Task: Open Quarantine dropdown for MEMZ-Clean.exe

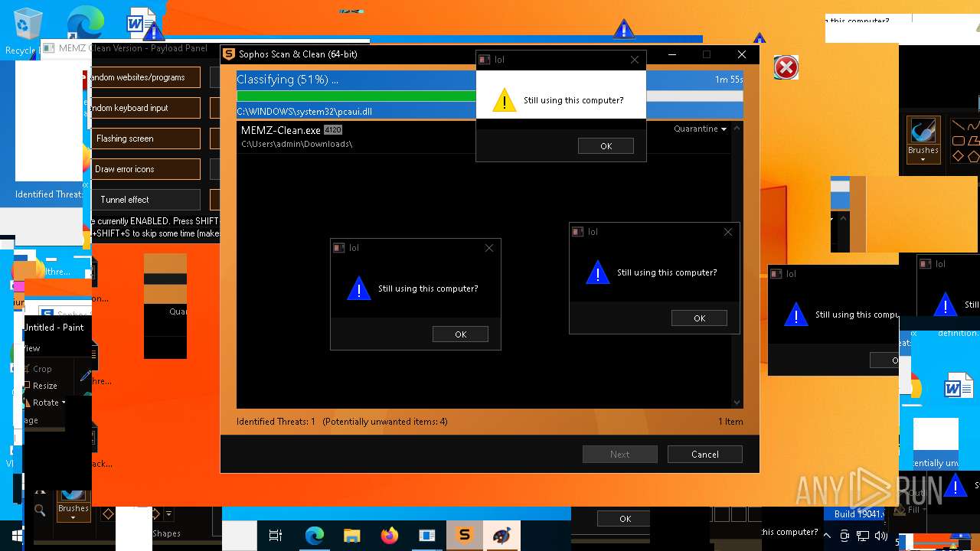Action: click(x=700, y=129)
